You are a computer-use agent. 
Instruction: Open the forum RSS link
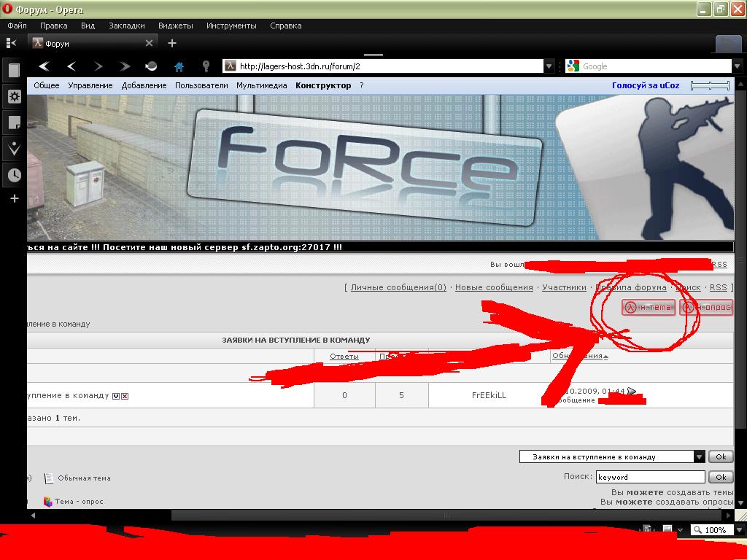point(719,287)
